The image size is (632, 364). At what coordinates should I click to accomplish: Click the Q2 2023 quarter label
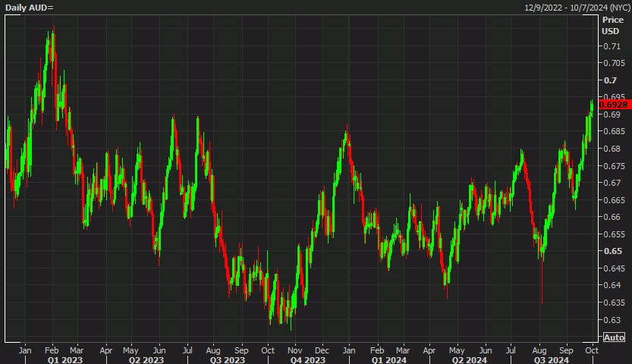[146, 359]
